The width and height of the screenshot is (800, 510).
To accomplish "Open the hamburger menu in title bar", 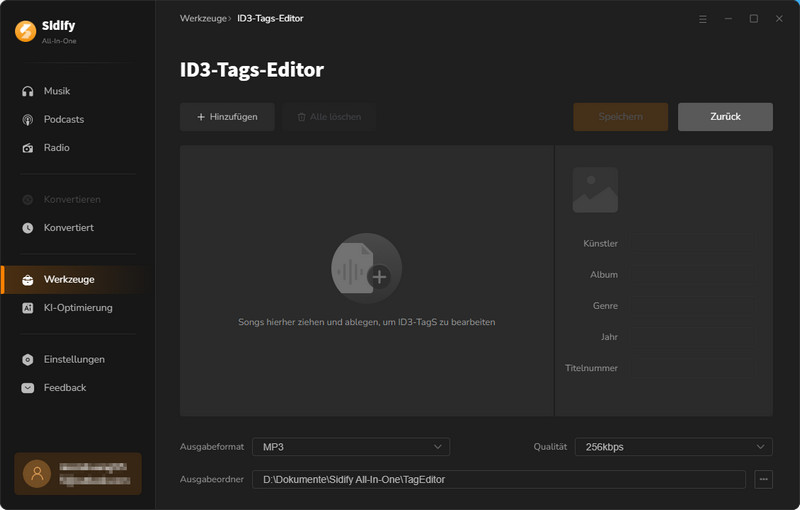I will pyautogui.click(x=703, y=19).
